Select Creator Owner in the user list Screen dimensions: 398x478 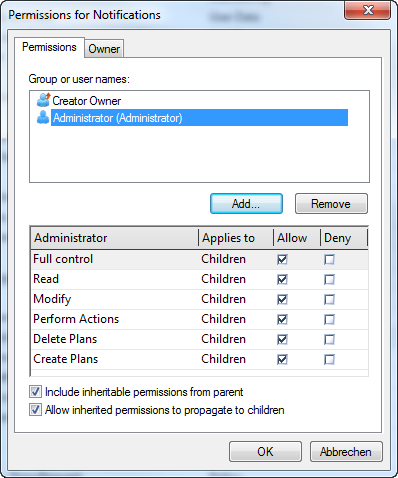[87, 100]
